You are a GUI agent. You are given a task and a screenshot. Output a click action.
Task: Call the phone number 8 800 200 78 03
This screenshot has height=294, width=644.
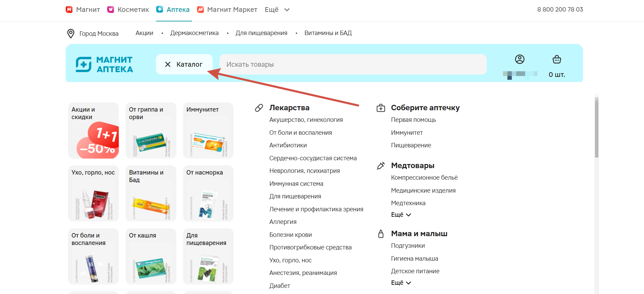click(560, 10)
